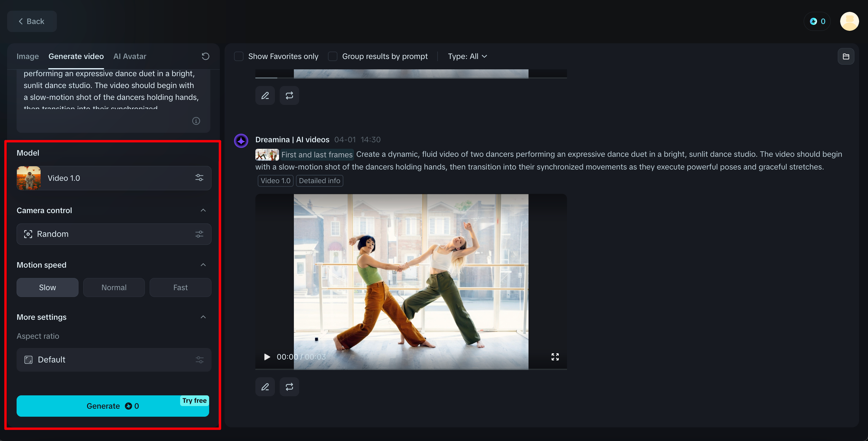Collapse the Camera control section
This screenshot has height=441, width=868.
203,210
